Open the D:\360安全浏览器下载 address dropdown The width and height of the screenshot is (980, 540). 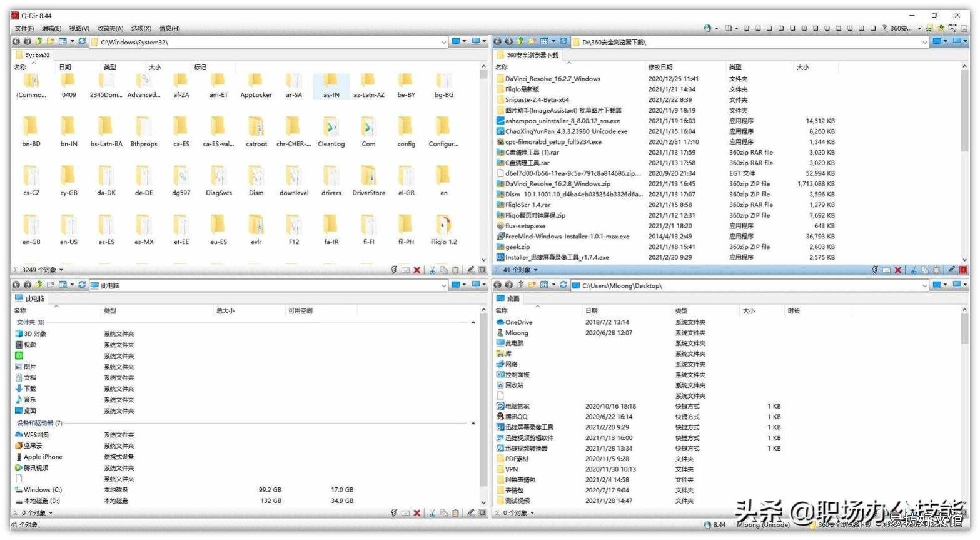click(x=924, y=42)
